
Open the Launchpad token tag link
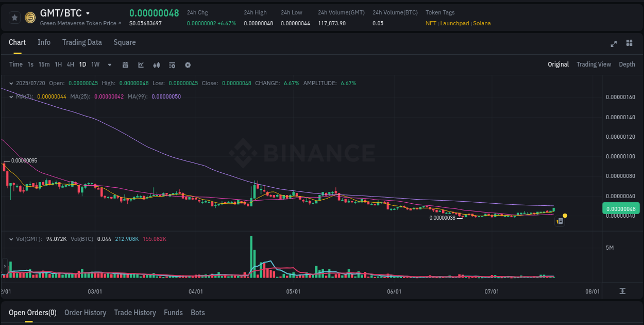coord(454,23)
